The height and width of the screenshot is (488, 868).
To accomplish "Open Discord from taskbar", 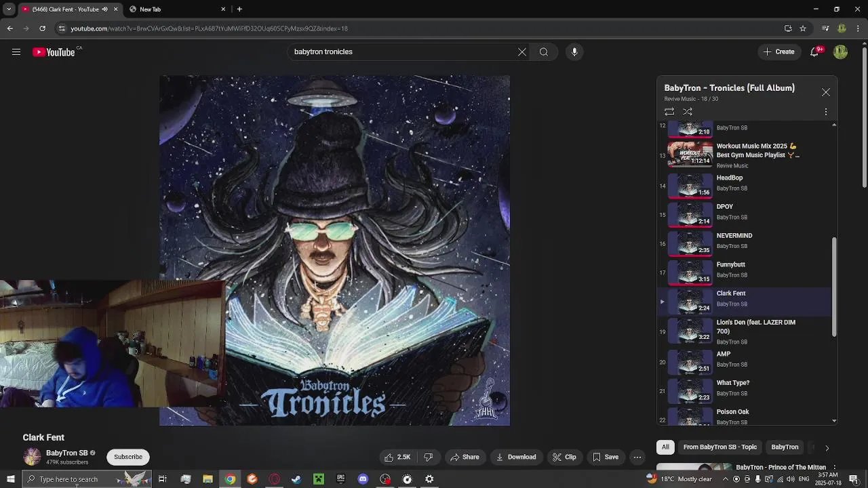I will coord(363,479).
